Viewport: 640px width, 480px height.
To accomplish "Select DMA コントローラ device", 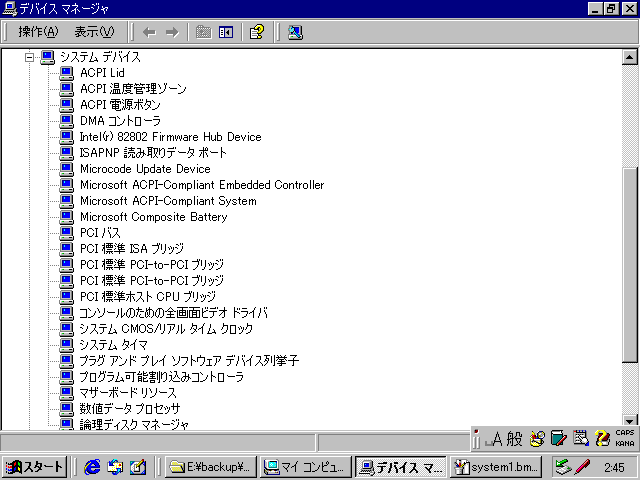I will coord(120,120).
